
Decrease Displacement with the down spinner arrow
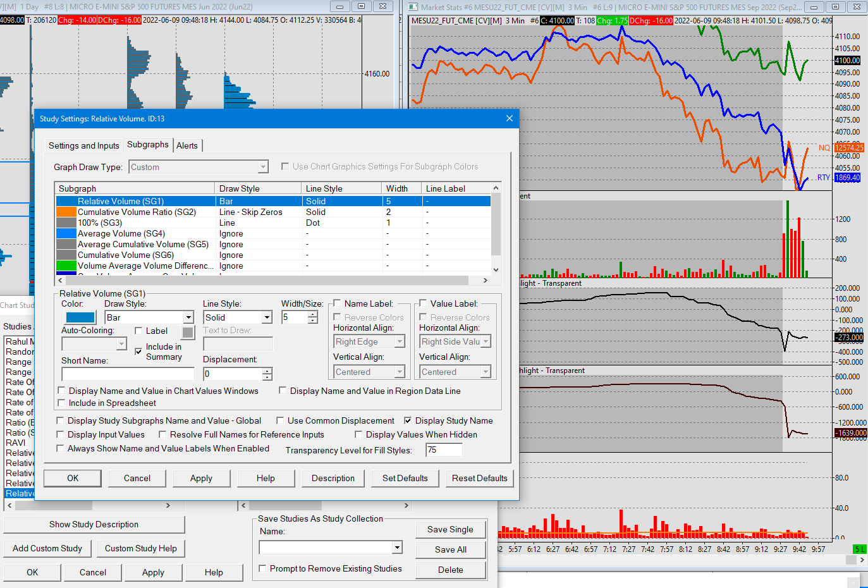coord(267,377)
